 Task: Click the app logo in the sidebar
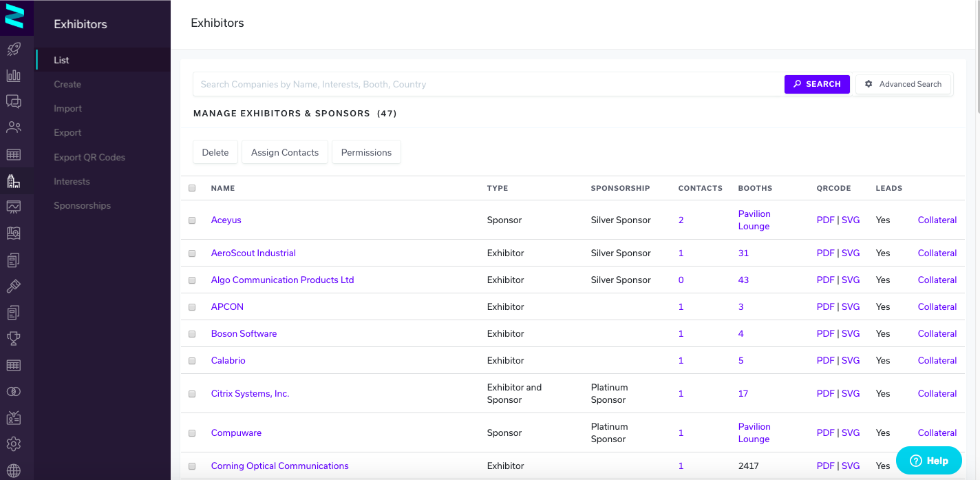(14, 17)
